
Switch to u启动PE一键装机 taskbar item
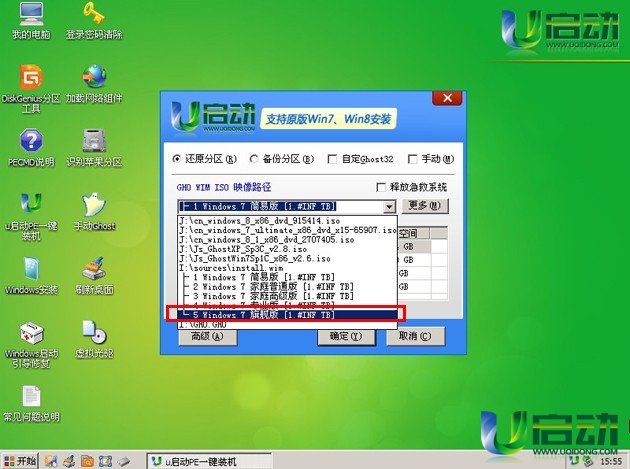click(x=195, y=460)
